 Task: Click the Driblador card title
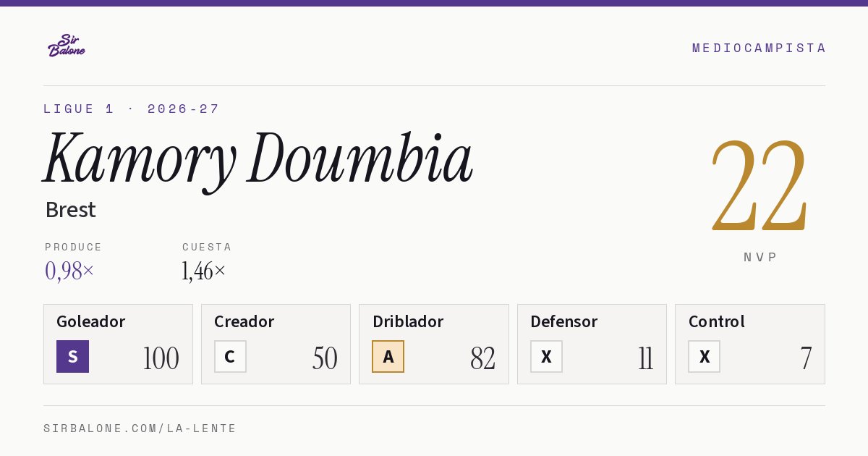click(408, 321)
